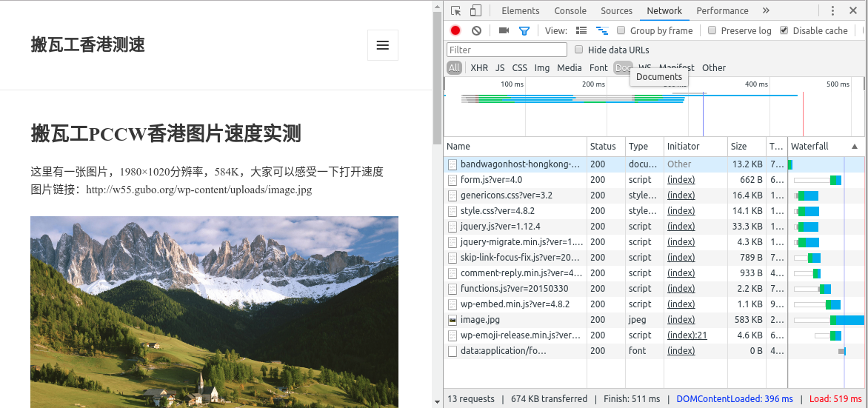Image resolution: width=868 pixels, height=408 pixels.
Task: Open the website hamburger menu
Action: 383,45
